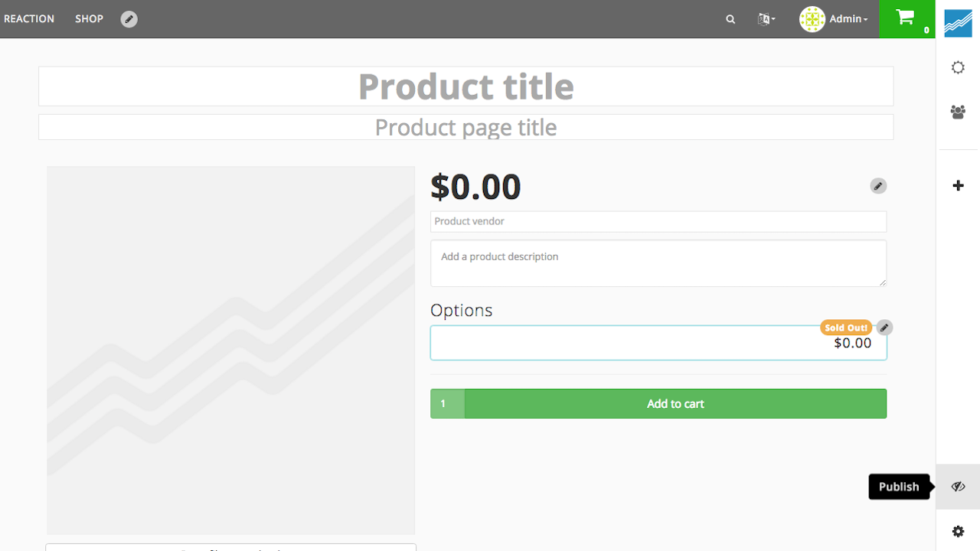
Task: Click the plus icon to add product
Action: point(958,185)
